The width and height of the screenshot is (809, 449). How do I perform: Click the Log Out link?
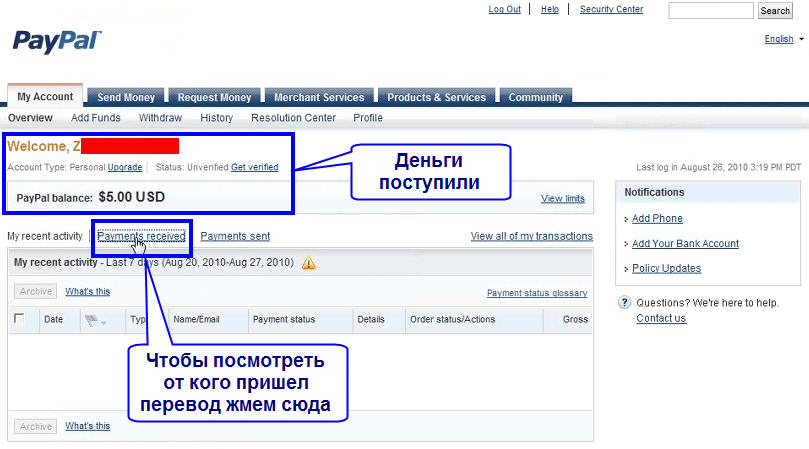click(x=505, y=9)
